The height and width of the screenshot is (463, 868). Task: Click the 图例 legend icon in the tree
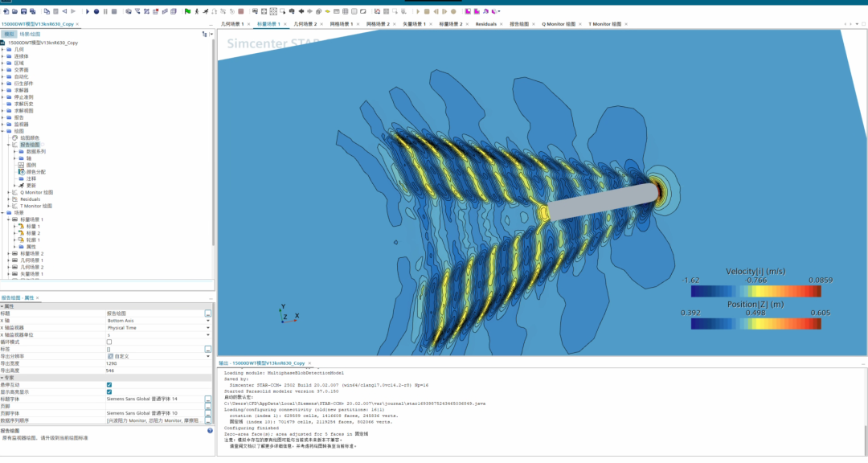click(x=22, y=165)
